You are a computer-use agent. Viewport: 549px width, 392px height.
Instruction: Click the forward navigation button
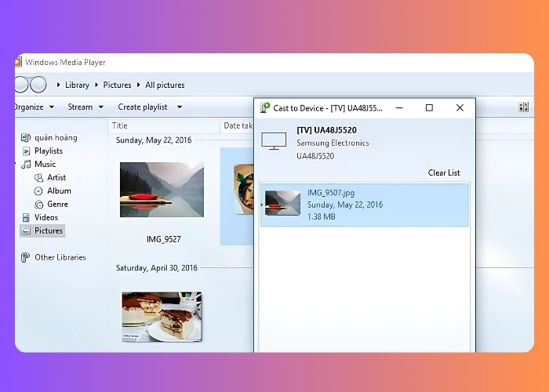click(x=38, y=85)
